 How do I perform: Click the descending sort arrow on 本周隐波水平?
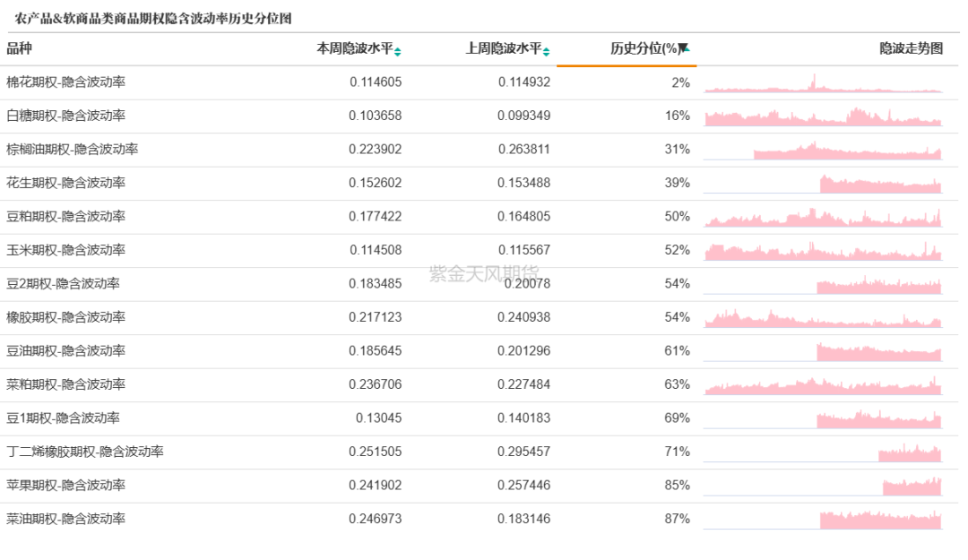pyautogui.click(x=397, y=54)
